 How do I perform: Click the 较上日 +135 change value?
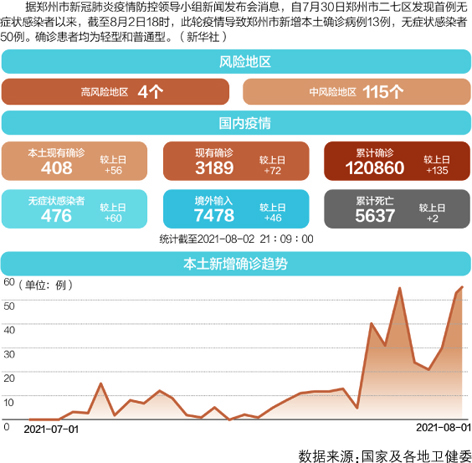coord(437,165)
